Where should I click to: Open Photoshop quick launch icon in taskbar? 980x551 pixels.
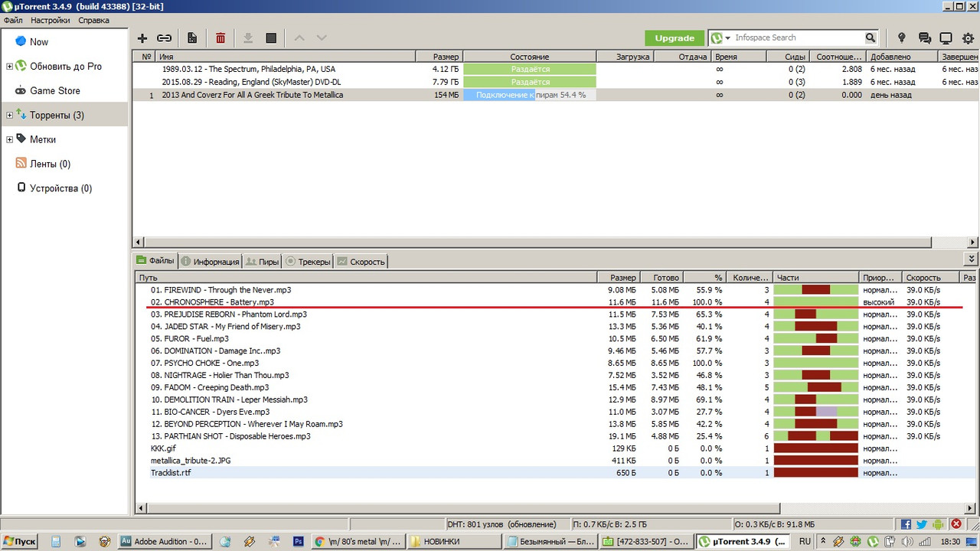299,541
